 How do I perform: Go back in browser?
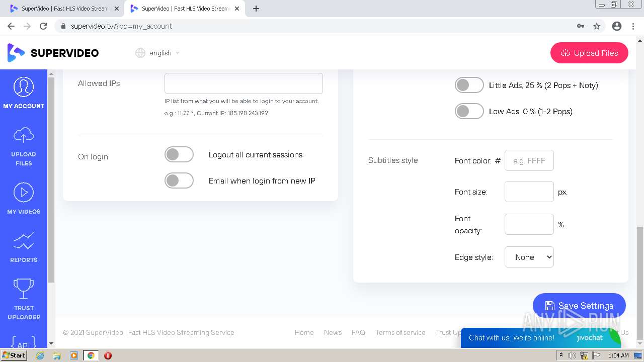[11, 26]
